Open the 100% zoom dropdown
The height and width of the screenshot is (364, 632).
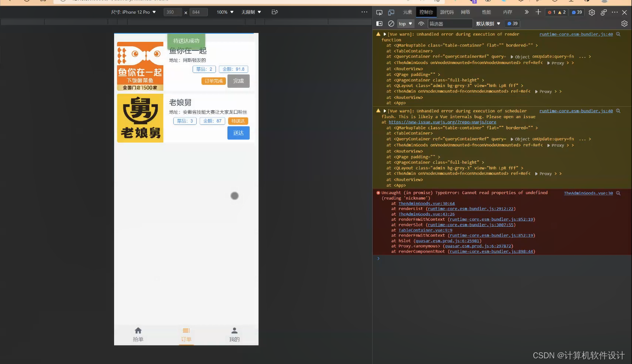pos(225,12)
